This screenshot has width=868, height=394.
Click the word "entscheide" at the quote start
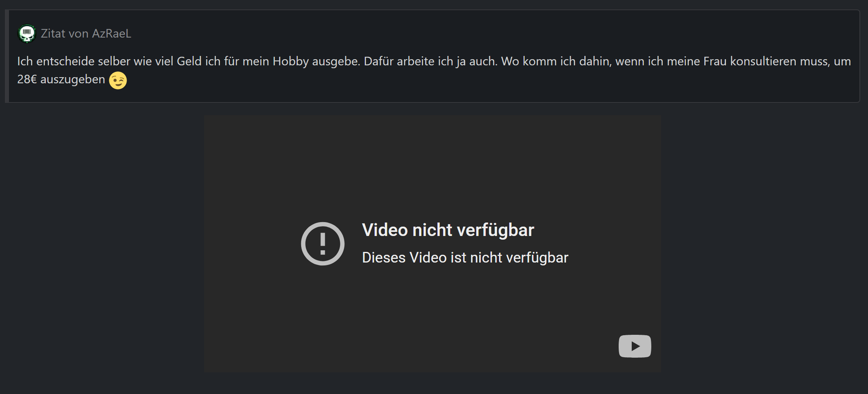66,62
